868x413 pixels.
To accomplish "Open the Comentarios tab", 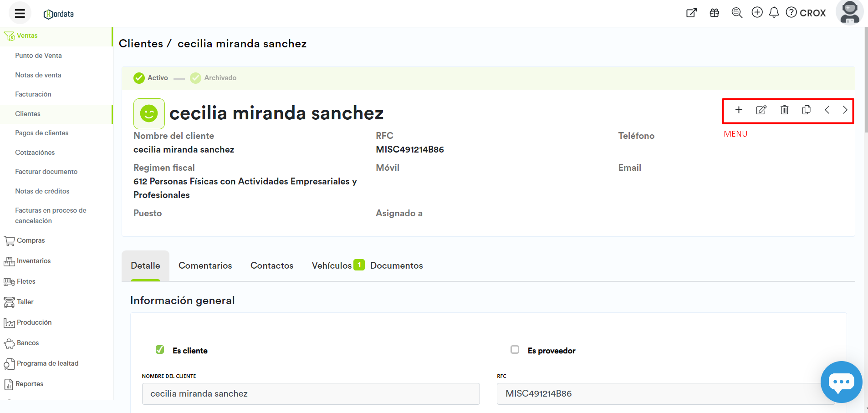I will 205,265.
